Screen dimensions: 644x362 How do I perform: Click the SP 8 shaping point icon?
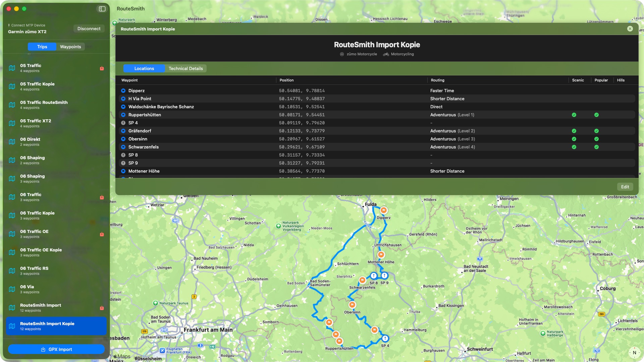tap(123, 155)
